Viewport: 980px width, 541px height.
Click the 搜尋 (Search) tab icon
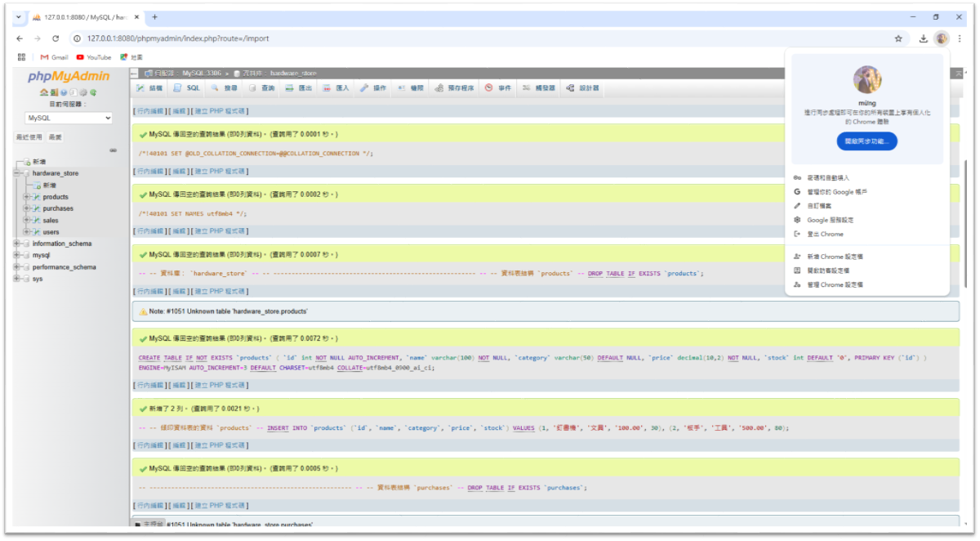click(216, 87)
